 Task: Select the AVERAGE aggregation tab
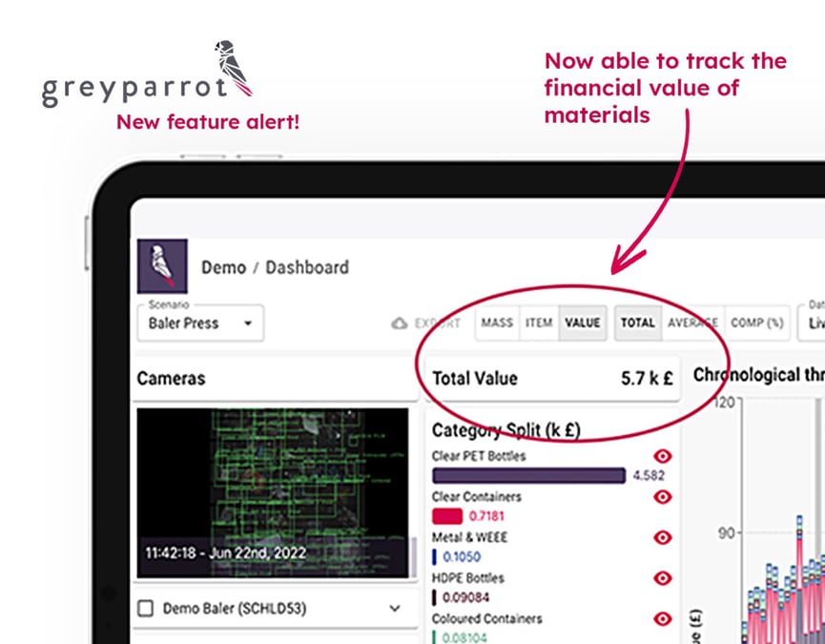[693, 322]
